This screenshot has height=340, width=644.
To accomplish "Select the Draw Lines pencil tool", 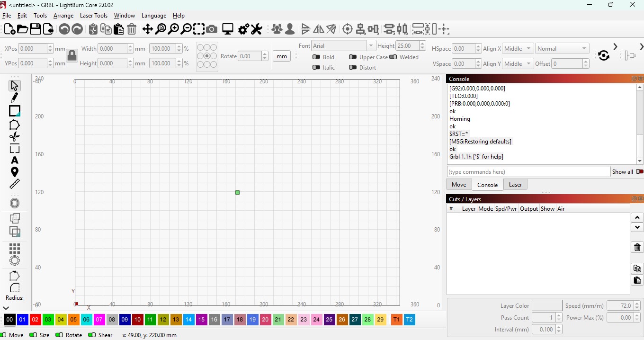I will 14,98.
